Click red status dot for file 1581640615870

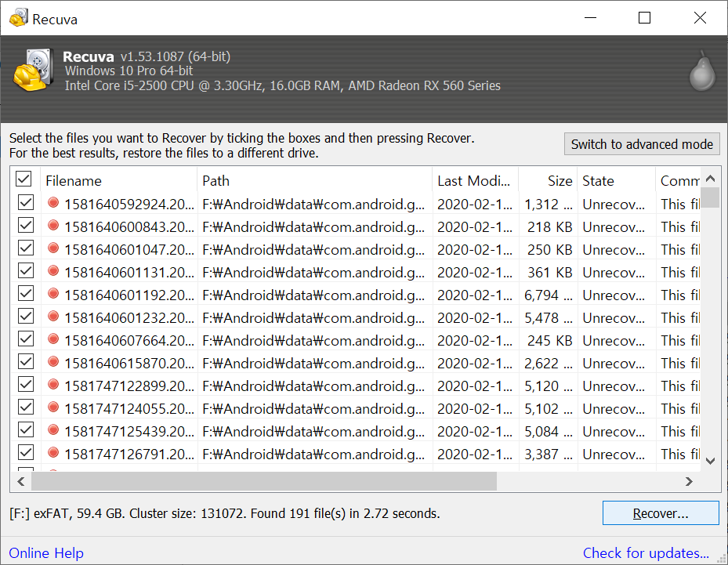pyautogui.click(x=53, y=362)
